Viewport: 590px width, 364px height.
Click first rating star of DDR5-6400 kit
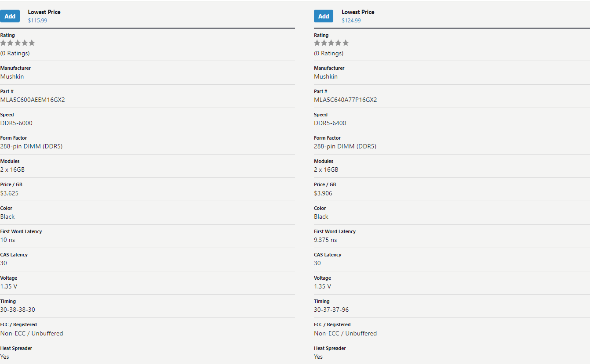[x=317, y=43]
